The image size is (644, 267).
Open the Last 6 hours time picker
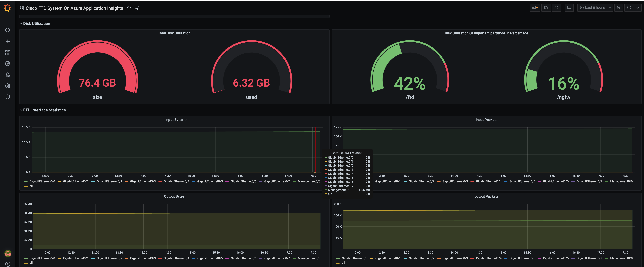tap(595, 8)
